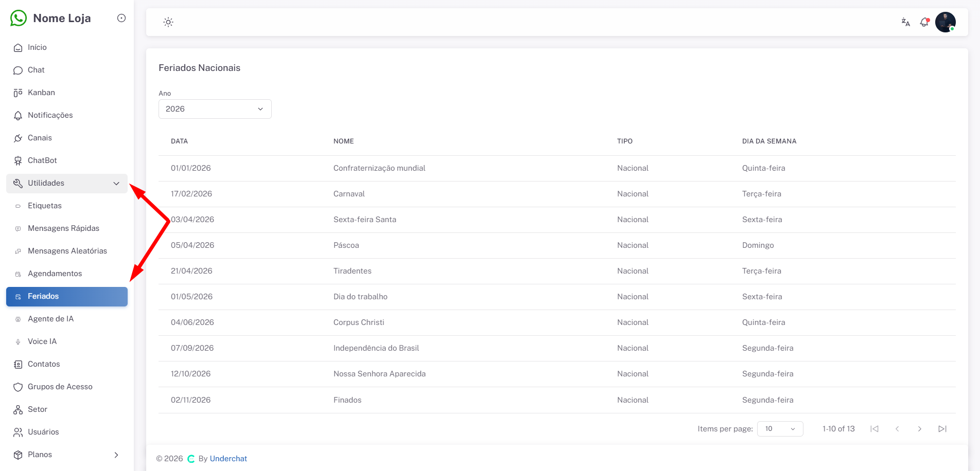
Task: Open the Underchat footer link
Action: pos(229,459)
